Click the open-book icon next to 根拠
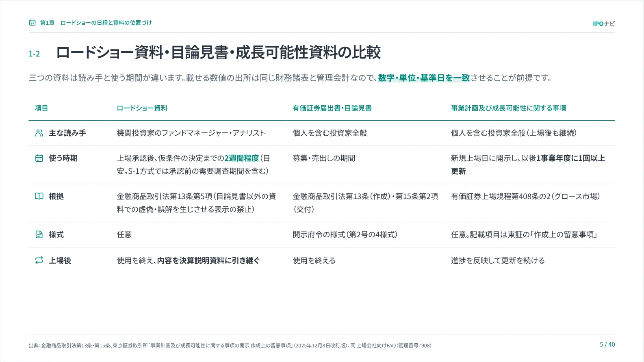 pyautogui.click(x=39, y=196)
